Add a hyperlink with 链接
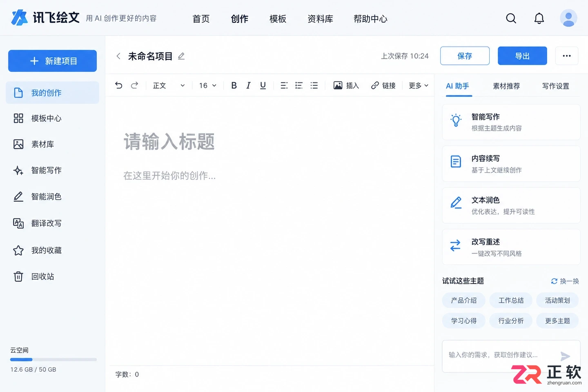 click(383, 85)
